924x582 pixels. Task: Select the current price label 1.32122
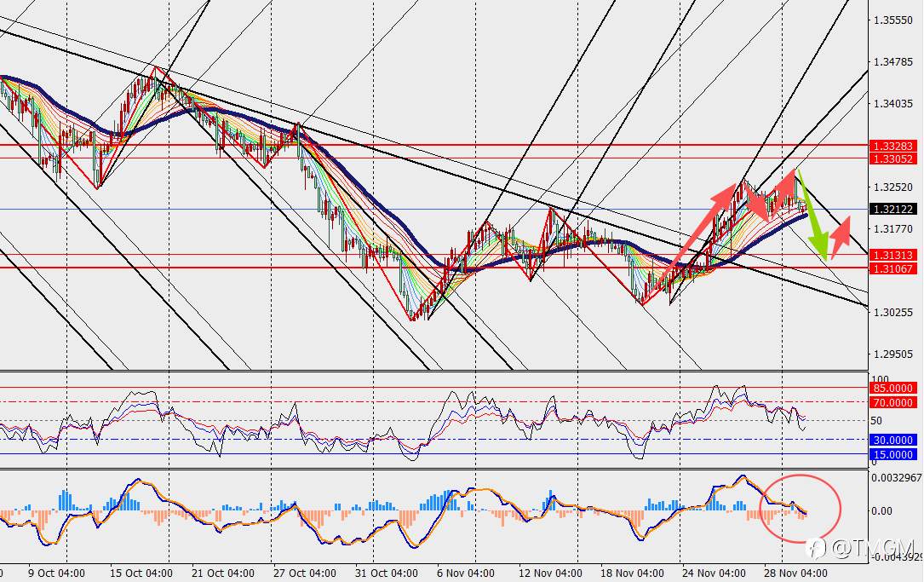892,209
